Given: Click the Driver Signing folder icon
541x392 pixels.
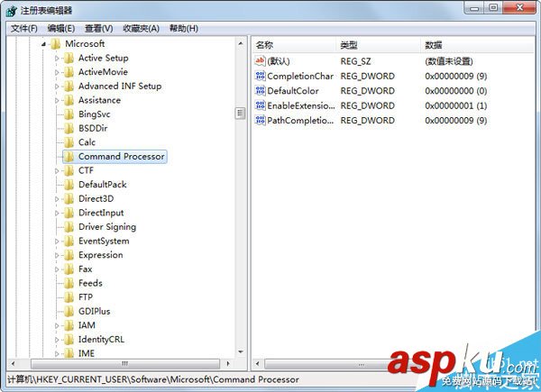Looking at the screenshot, I should tap(69, 227).
